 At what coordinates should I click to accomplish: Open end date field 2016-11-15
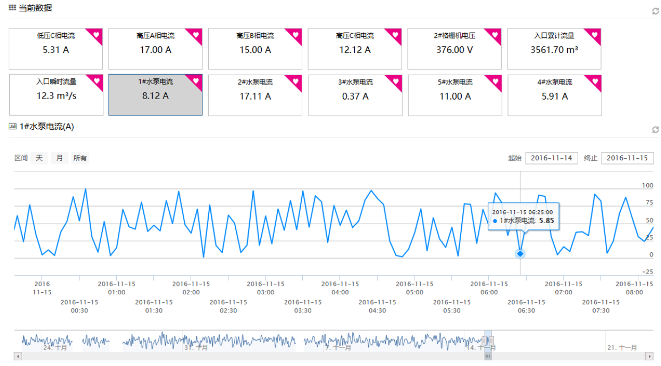627,158
